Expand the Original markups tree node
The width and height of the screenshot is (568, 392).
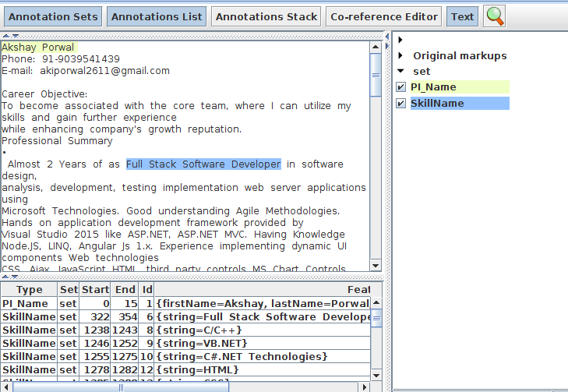pos(400,56)
